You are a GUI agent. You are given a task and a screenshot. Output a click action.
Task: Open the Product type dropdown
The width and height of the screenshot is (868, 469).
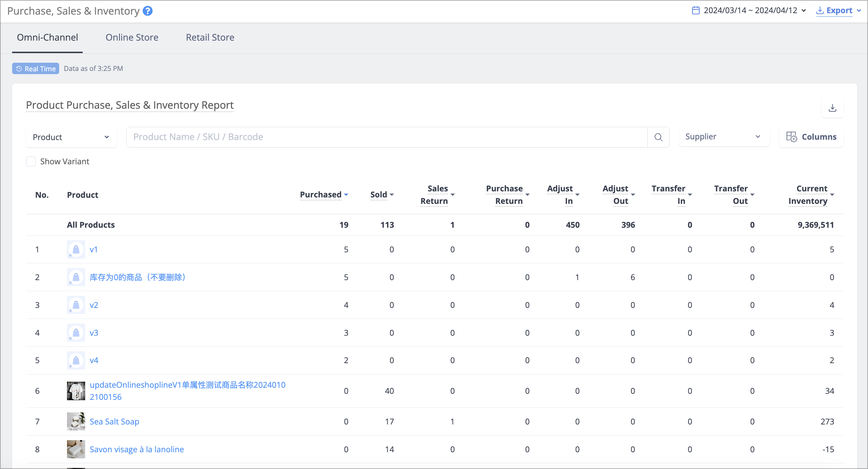71,137
